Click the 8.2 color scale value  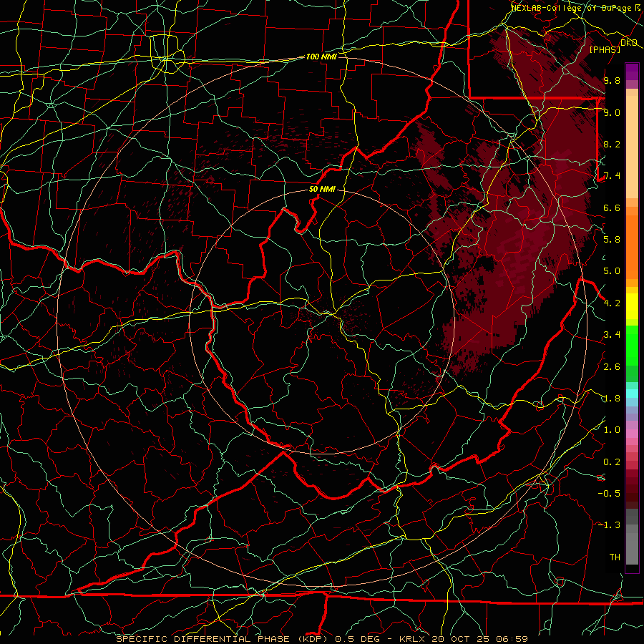(x=612, y=144)
